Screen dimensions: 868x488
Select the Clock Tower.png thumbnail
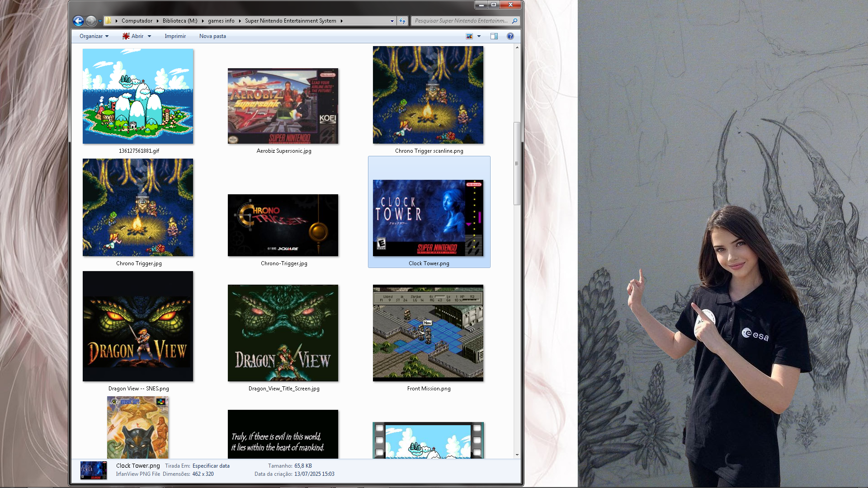tap(428, 218)
